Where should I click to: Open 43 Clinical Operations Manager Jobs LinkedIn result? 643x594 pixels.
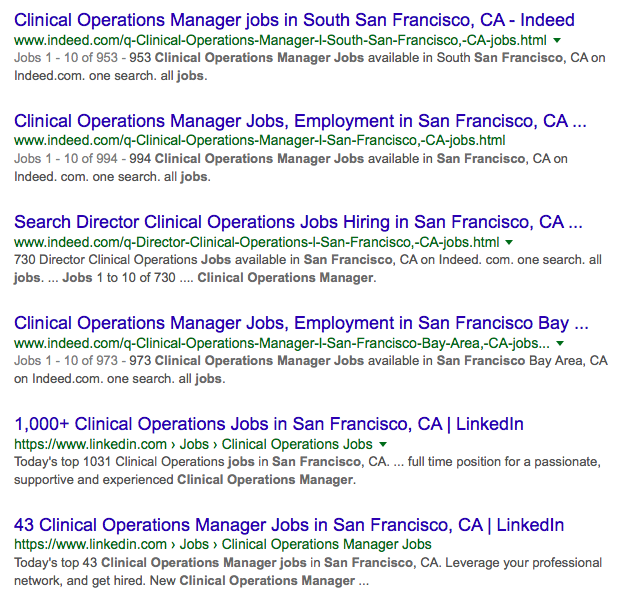tap(289, 525)
